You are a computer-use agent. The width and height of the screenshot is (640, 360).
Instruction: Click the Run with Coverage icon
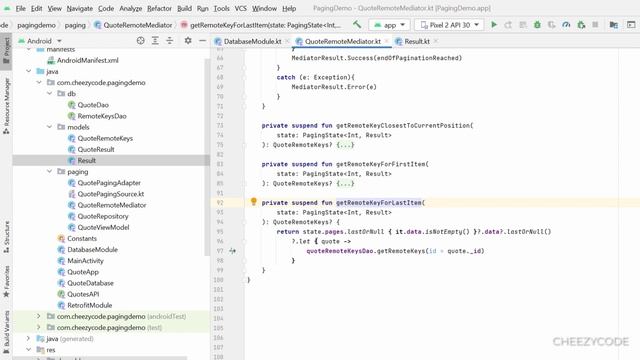click(552, 25)
